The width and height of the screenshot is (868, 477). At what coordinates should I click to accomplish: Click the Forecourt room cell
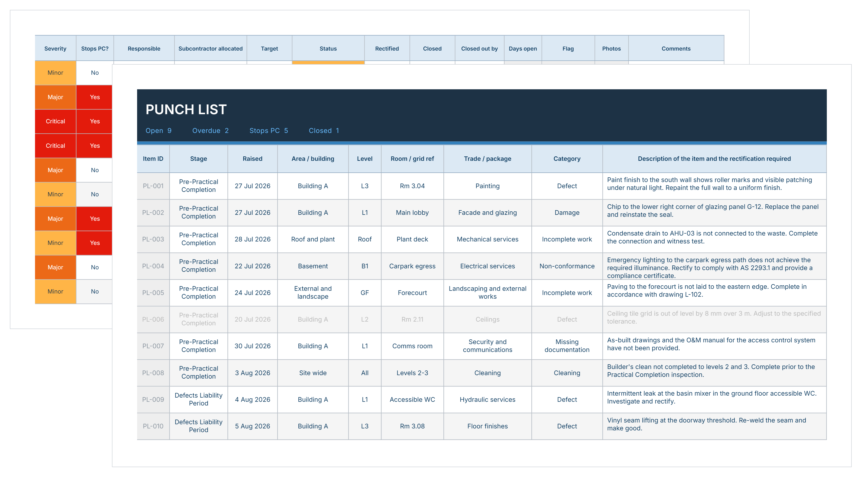pos(412,293)
